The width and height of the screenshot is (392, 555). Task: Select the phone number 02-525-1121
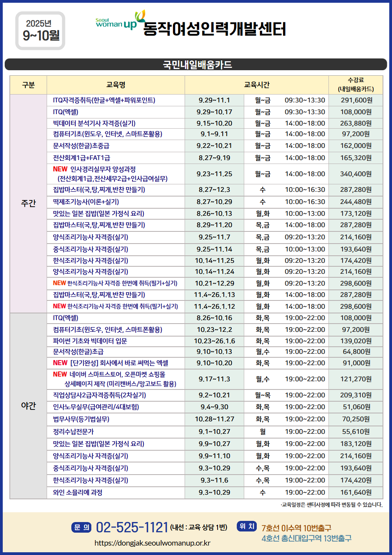132,528
